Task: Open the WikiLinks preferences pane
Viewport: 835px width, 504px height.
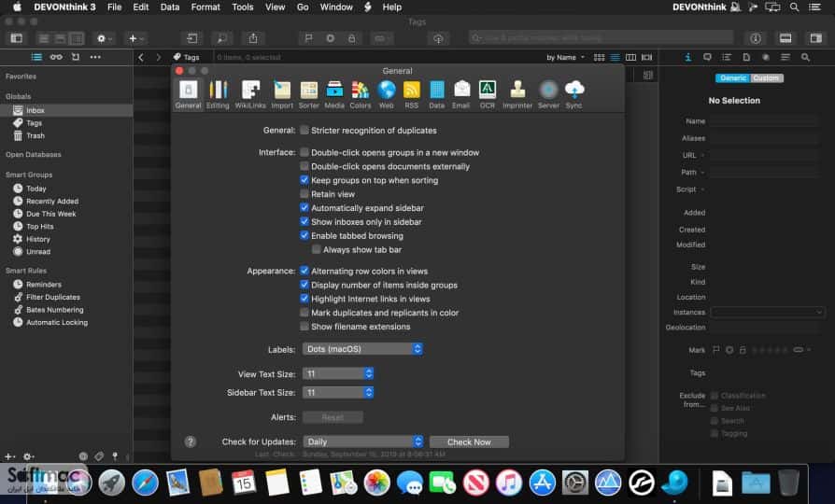Action: tap(250, 94)
